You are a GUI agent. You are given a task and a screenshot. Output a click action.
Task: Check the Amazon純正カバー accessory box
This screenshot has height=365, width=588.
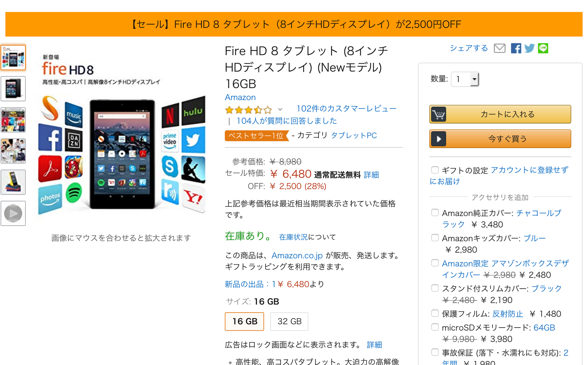[x=435, y=213]
